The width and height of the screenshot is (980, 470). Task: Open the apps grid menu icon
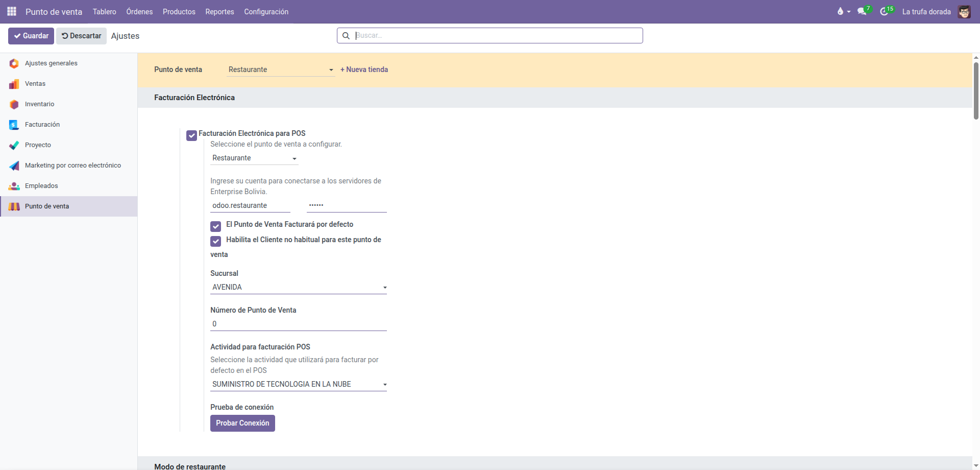click(x=12, y=11)
